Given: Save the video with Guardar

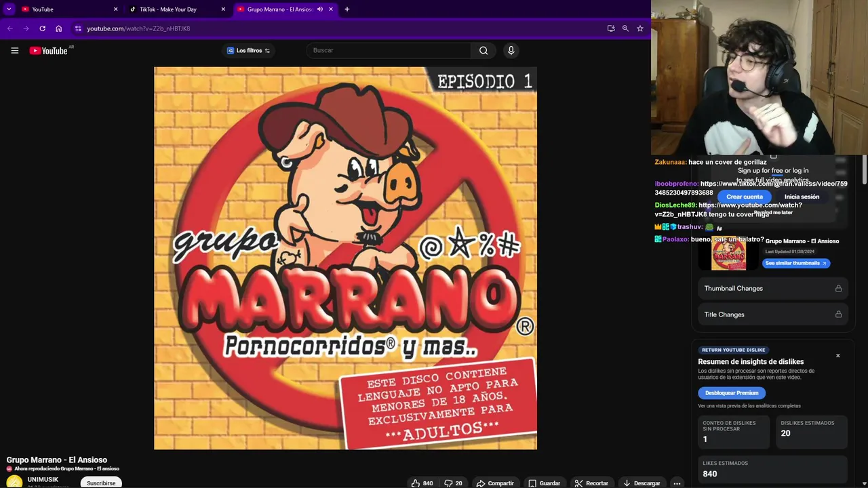Looking at the screenshot, I should coord(544,483).
